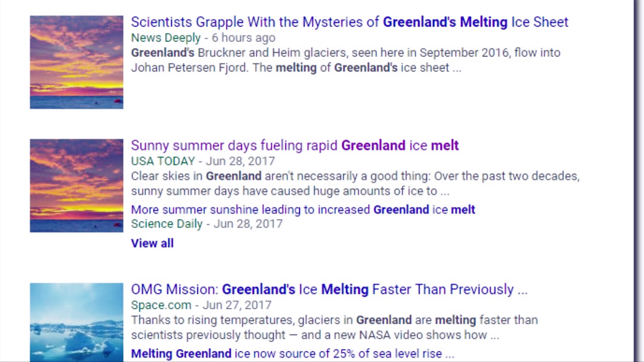Screen dimensions: 644x362
Task: Open the "Scientists Grapple With the Mysteries" headline
Action: [350, 22]
